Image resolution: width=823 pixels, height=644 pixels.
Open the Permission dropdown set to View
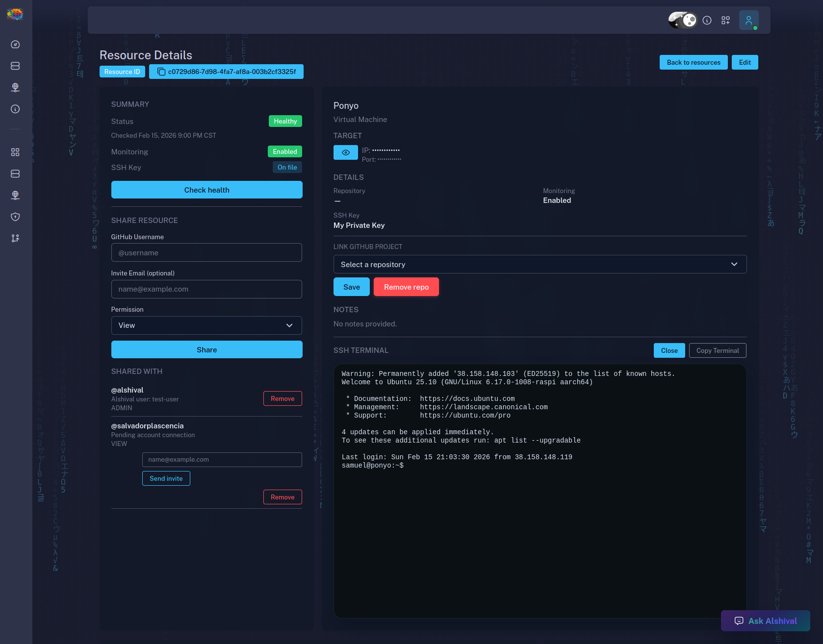(x=206, y=325)
